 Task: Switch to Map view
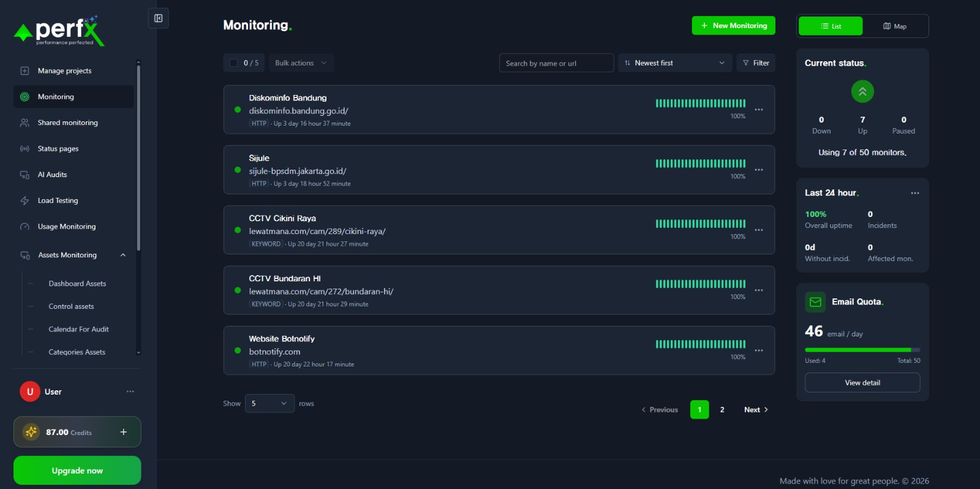894,26
